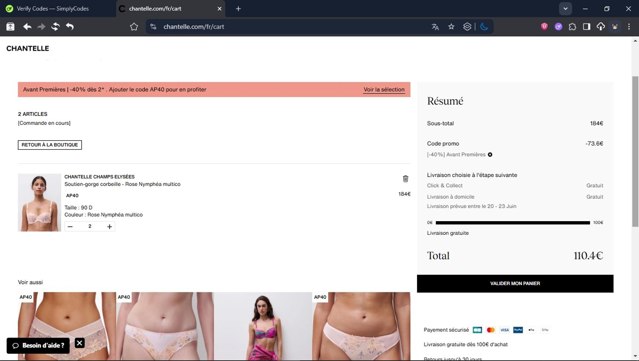This screenshot has height=361, width=639.
Task: Click the Mastercard payment icon
Action: tap(491, 330)
